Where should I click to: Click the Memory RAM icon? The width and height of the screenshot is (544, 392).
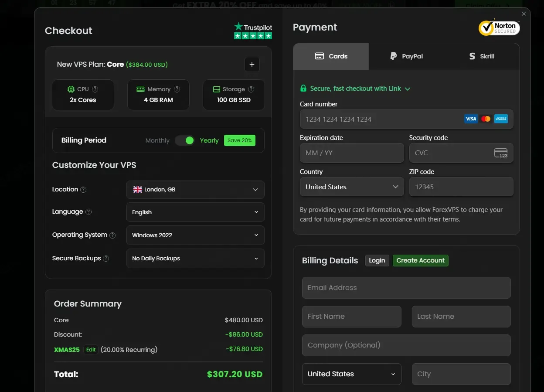click(x=140, y=89)
